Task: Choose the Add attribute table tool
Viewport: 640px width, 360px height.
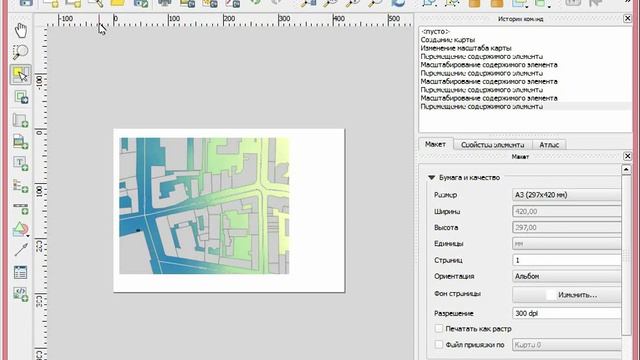Action: tap(20, 272)
